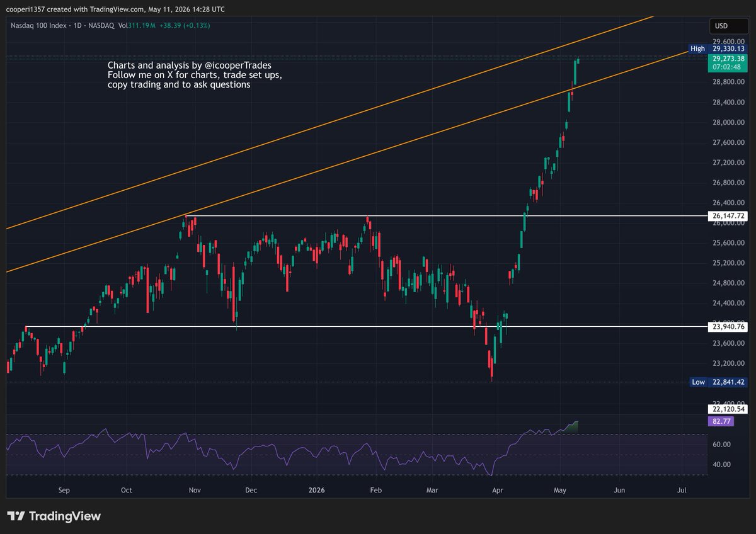This screenshot has width=756, height=534.
Task: Select the purple RSI value label 82.77
Action: 721,421
